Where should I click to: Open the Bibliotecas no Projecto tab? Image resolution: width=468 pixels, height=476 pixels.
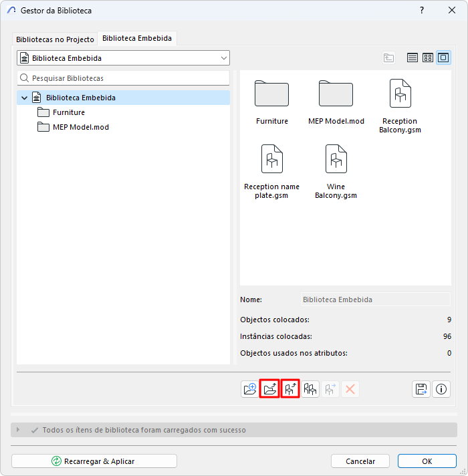tap(55, 39)
